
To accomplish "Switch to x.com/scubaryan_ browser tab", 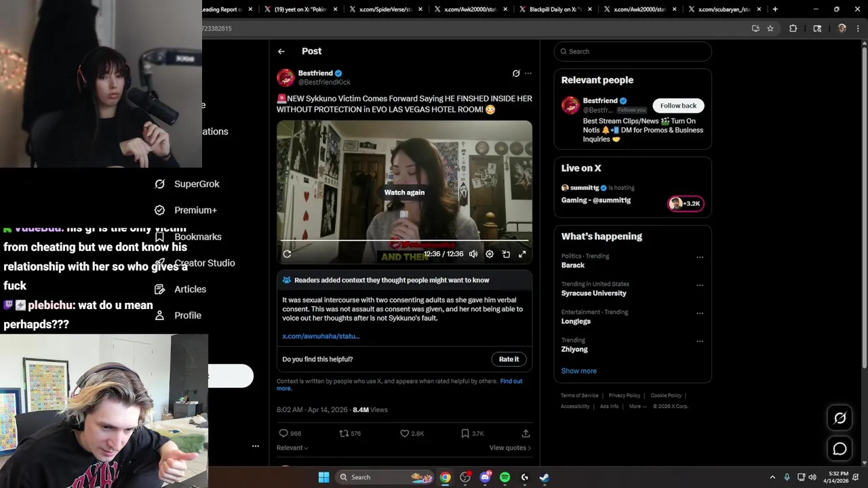I will click(724, 9).
